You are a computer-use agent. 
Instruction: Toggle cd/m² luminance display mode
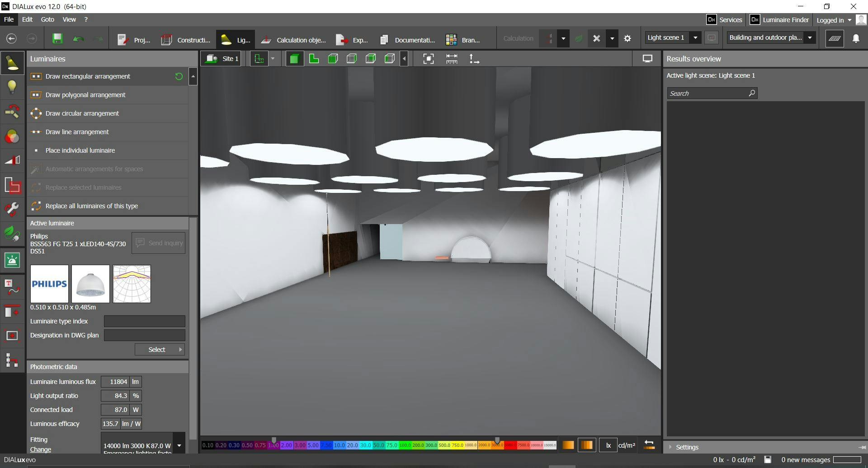(626, 445)
